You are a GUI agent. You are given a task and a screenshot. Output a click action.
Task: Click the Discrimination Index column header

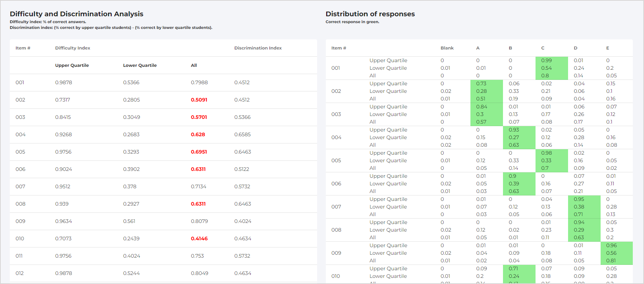257,48
